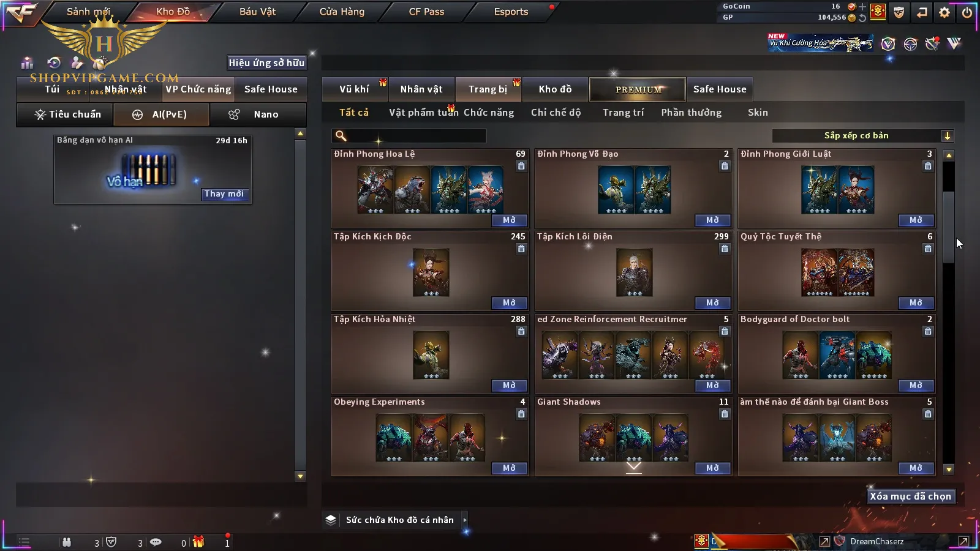Viewport: 980px width, 551px height.
Task: Open the Cửa Hàng menu
Action: pyautogui.click(x=342, y=12)
